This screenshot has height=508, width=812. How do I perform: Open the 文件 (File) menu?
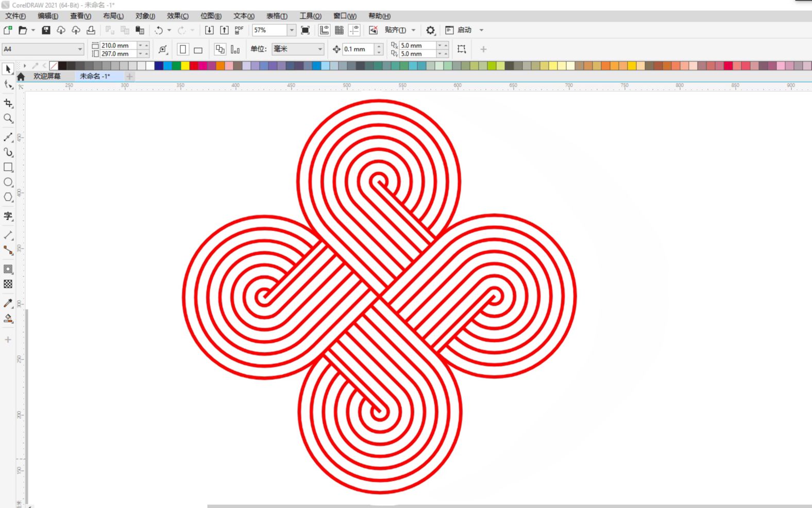point(15,16)
